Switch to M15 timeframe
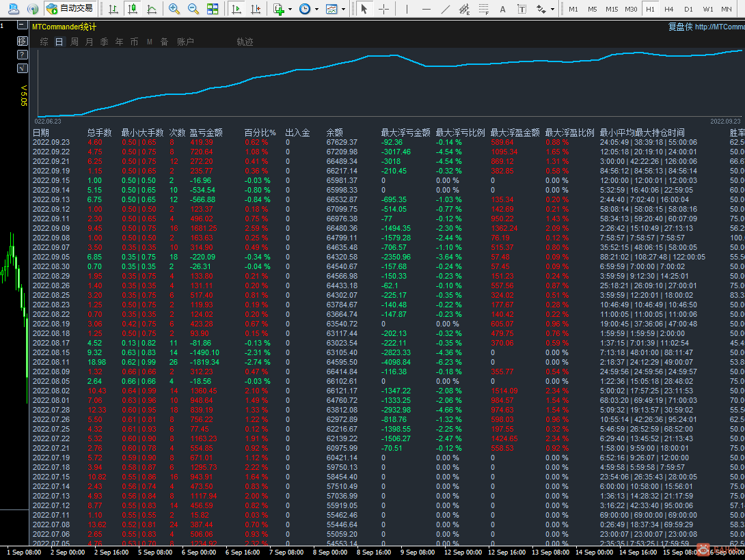 (612, 9)
